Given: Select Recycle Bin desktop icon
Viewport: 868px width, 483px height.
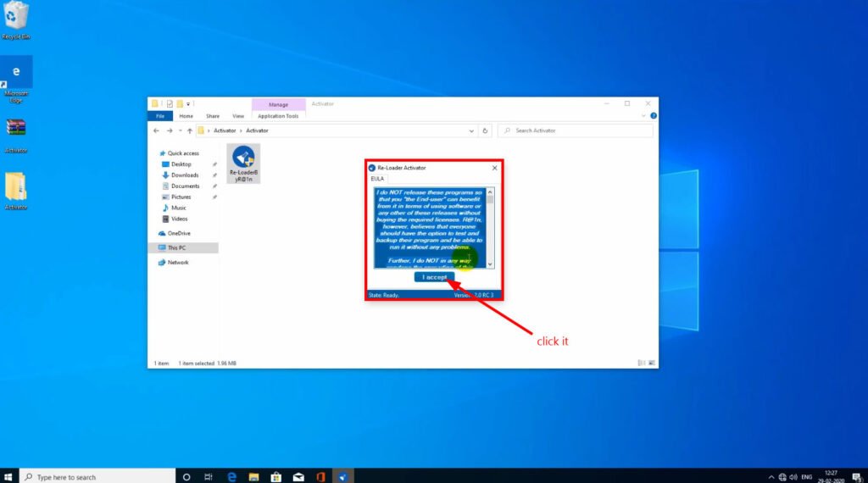Looking at the screenshot, I should tap(16, 20).
